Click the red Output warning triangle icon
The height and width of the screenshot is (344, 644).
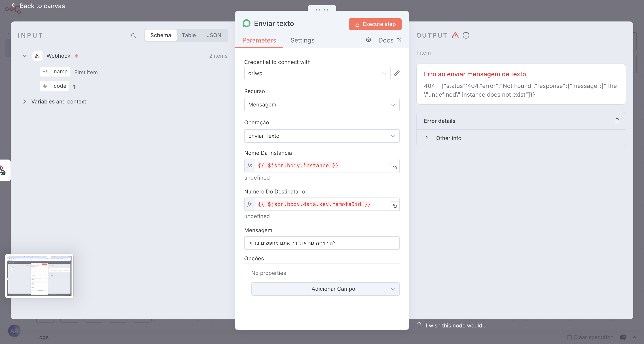(455, 36)
